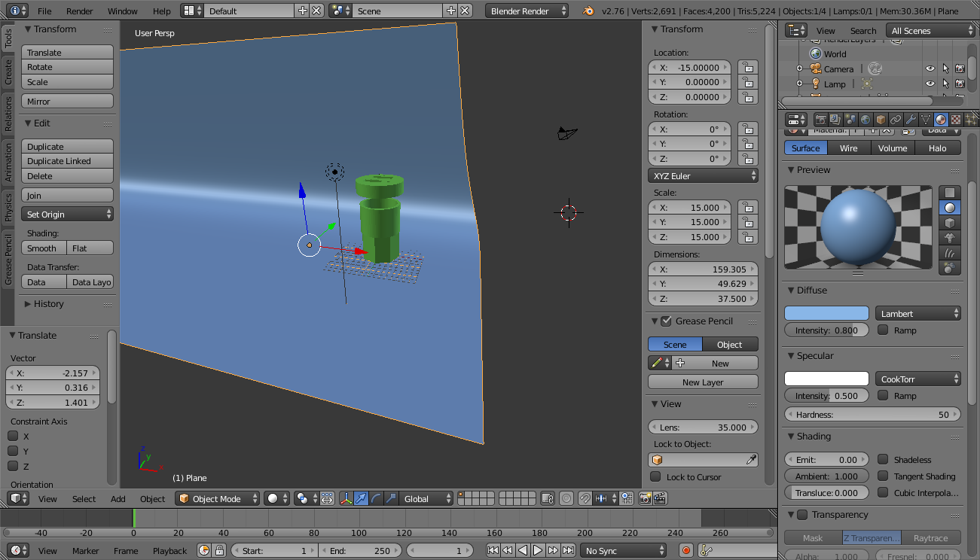Open the Blender Render engine dropdown
The width and height of the screenshot is (980, 560).
pos(526,11)
